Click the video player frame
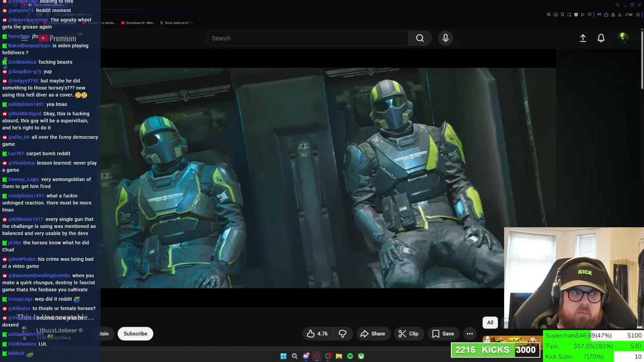Viewport: 644px width, 362px height. coord(328,177)
